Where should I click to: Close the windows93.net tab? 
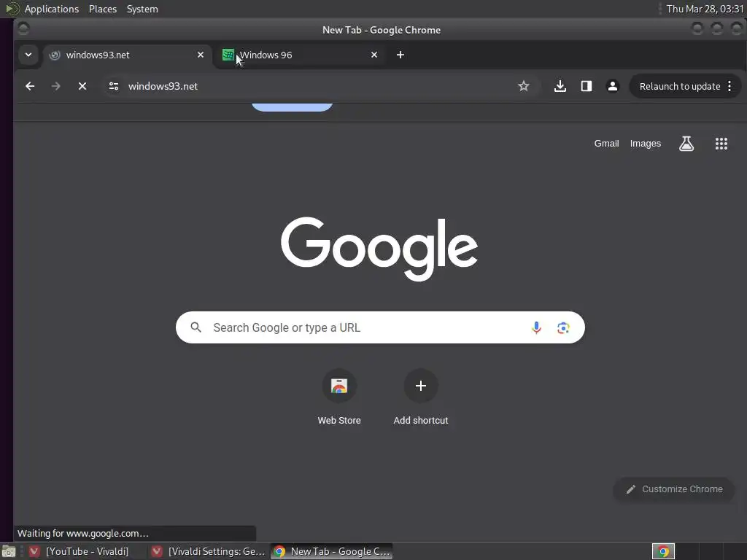[x=201, y=55]
